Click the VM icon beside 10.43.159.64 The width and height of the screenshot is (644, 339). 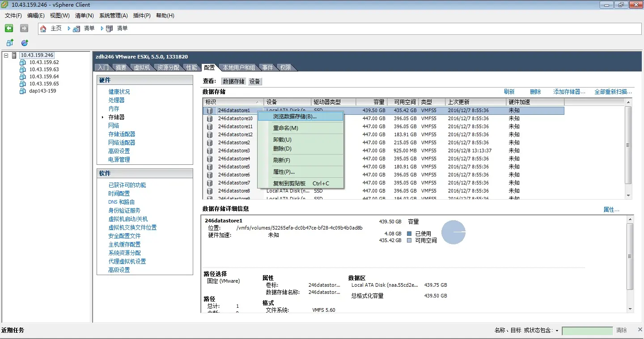click(23, 77)
